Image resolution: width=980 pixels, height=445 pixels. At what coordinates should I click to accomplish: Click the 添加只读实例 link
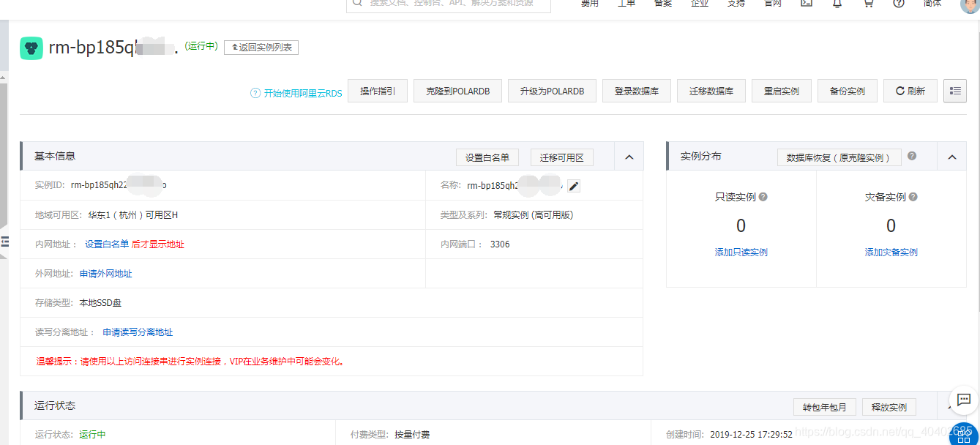click(x=741, y=252)
